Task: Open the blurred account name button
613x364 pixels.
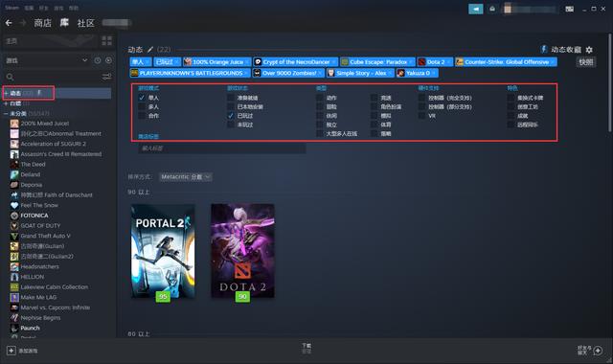Action: pos(531,9)
